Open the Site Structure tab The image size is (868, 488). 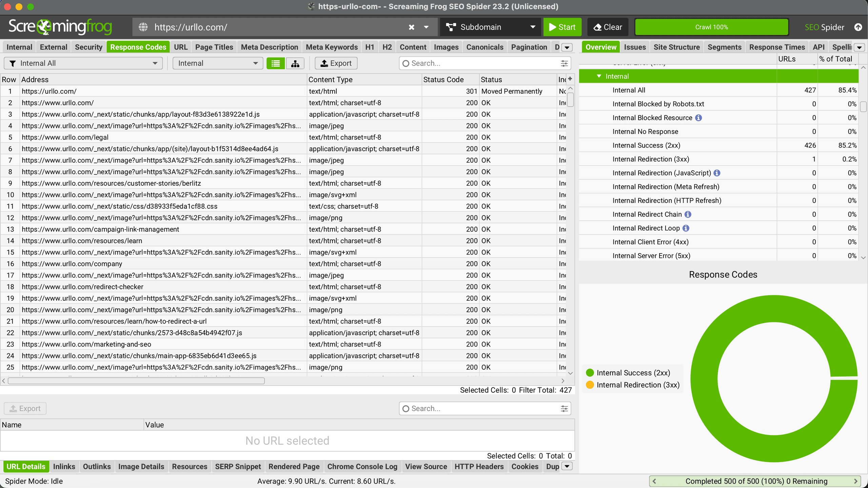click(676, 47)
